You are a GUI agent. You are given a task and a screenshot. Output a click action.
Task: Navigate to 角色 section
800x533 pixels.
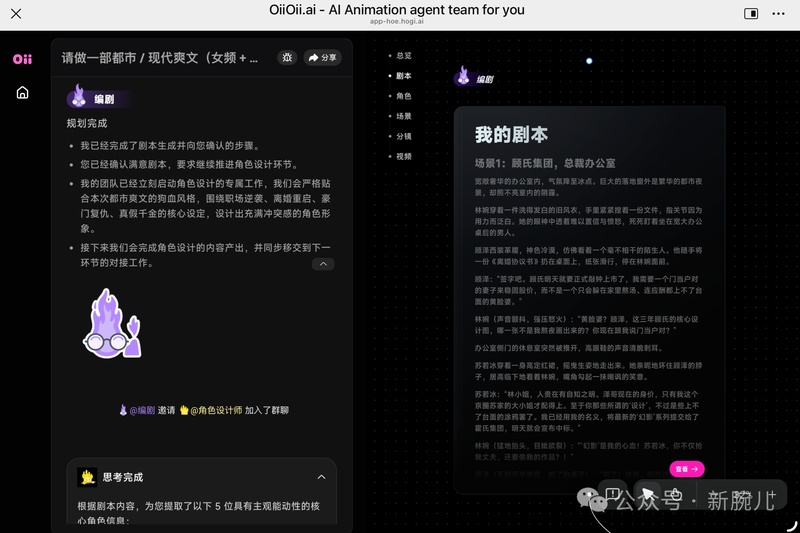tap(403, 96)
